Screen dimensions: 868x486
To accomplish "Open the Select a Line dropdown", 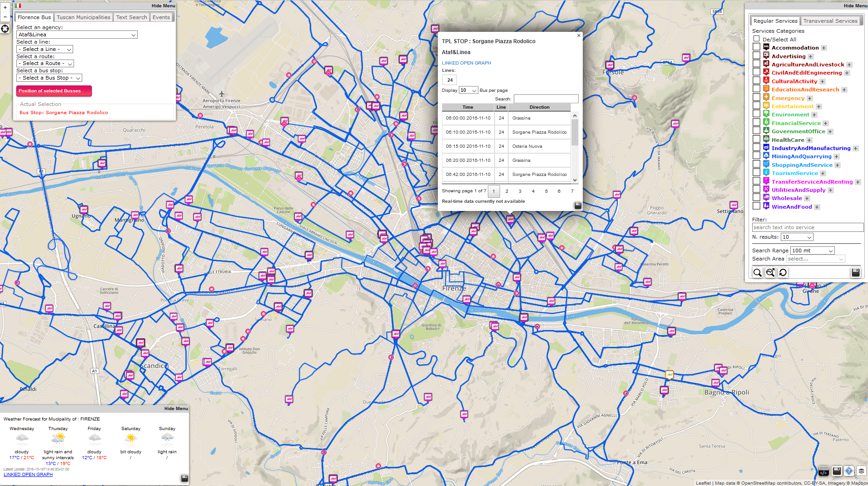I will pos(44,49).
